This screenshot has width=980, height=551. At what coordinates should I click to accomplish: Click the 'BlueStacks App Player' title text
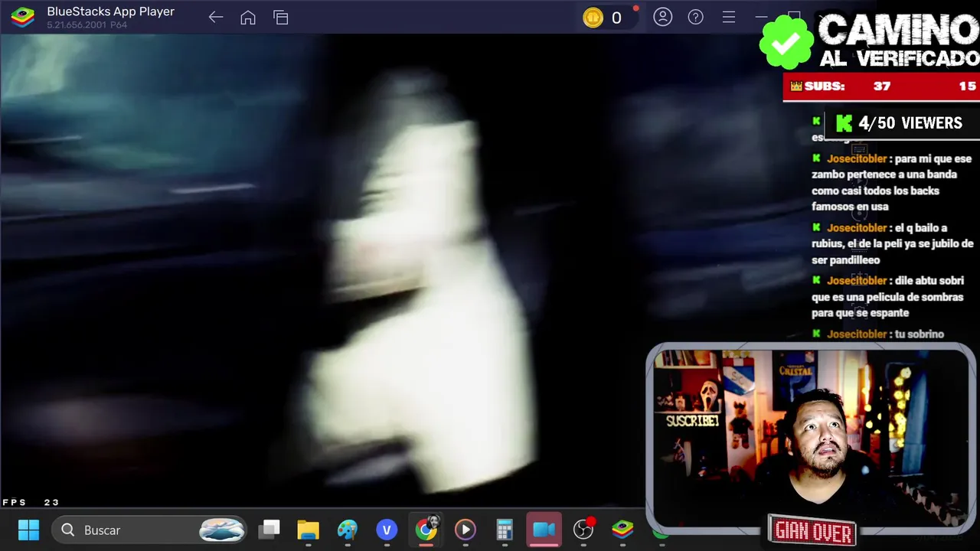111,11
